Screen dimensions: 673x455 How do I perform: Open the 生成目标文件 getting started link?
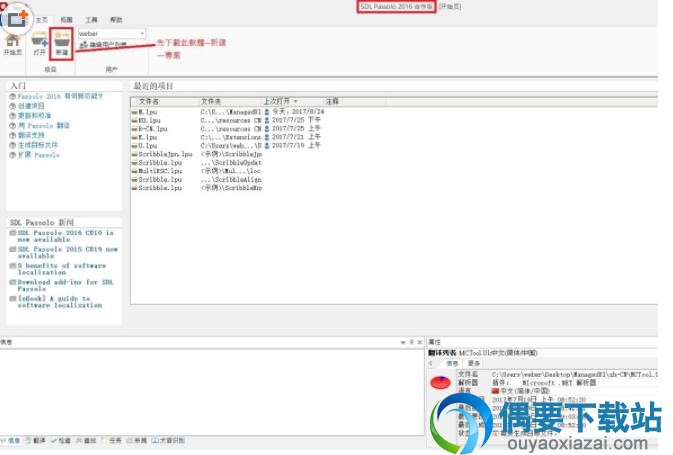37,145
